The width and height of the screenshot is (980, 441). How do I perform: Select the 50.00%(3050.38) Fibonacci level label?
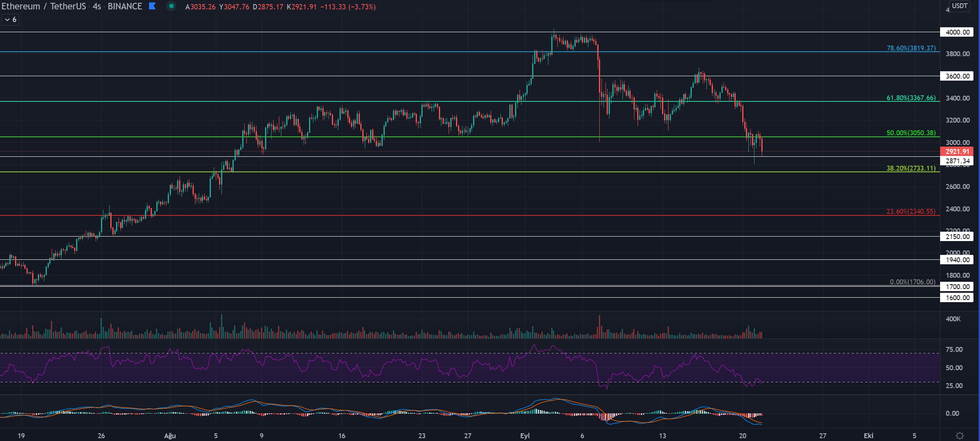911,133
